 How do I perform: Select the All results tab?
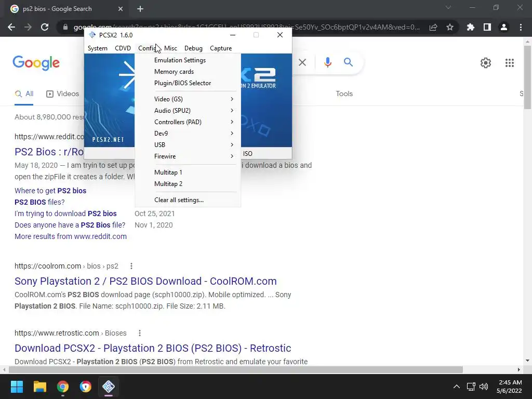pos(24,94)
